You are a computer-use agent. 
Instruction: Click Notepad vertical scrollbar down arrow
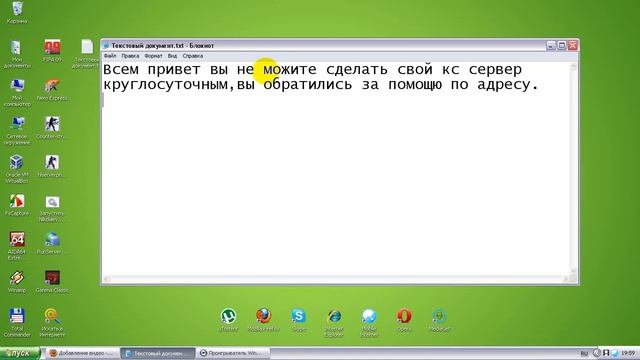tap(573, 271)
